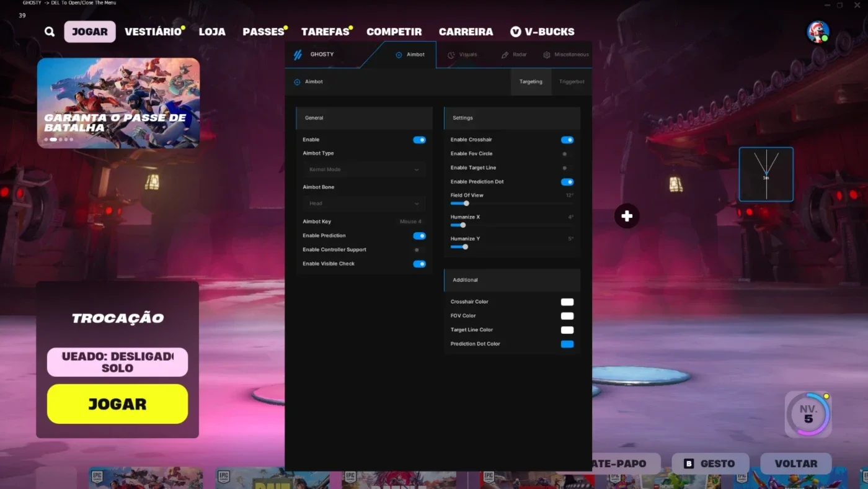Click the Field Of View value 12°

[x=570, y=195]
